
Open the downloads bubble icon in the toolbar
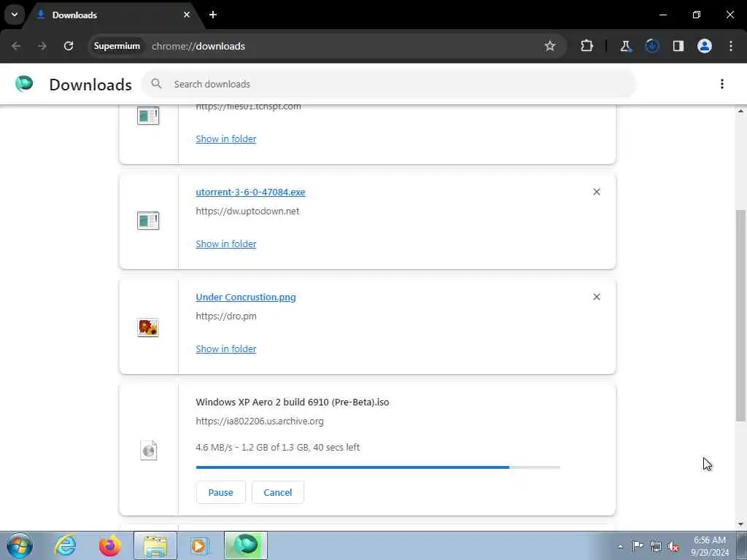click(x=651, y=46)
